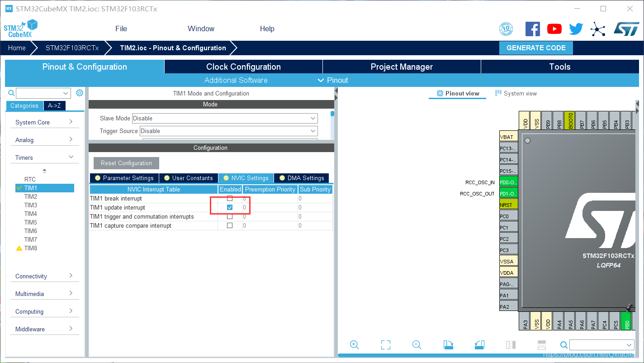Select TIM2 in the Timers list
Screen dimensions: 644x363
point(31,196)
